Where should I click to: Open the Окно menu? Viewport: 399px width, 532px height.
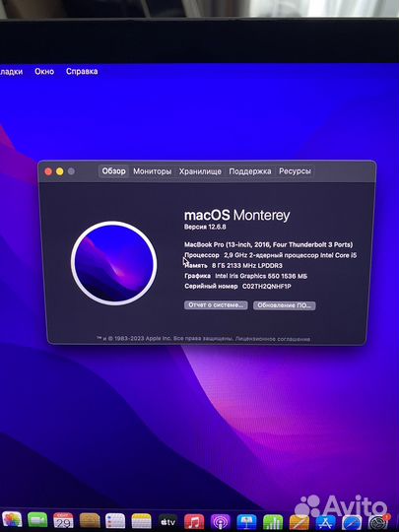[x=44, y=72]
